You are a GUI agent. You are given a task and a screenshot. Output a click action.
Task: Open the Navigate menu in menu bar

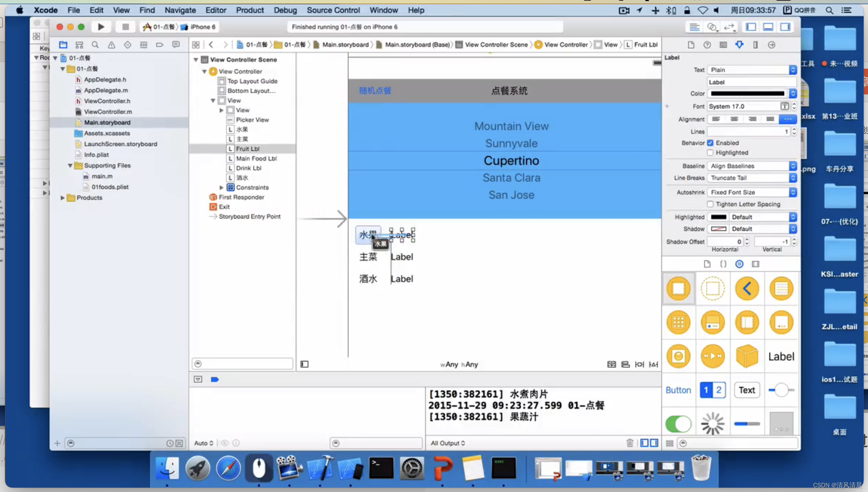click(180, 10)
